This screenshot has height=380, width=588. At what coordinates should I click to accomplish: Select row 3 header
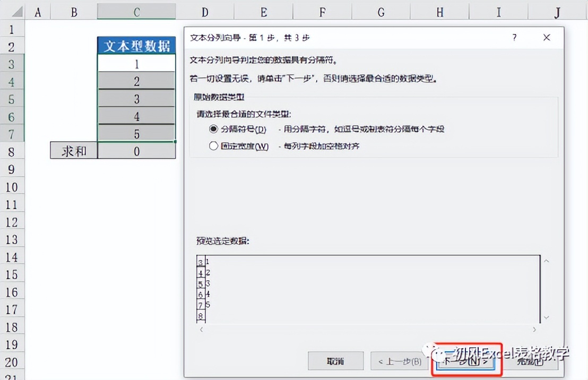pos(12,64)
